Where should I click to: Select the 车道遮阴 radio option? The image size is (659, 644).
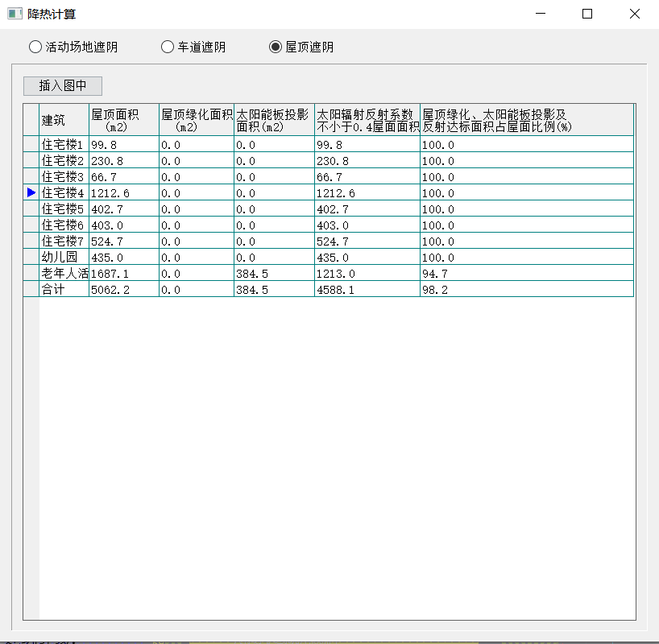pyautogui.click(x=168, y=47)
